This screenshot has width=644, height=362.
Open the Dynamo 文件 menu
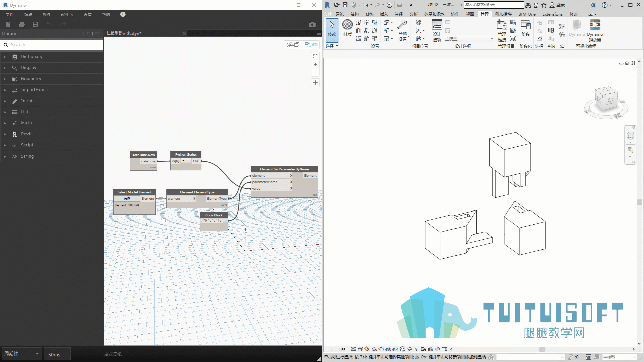click(10, 14)
